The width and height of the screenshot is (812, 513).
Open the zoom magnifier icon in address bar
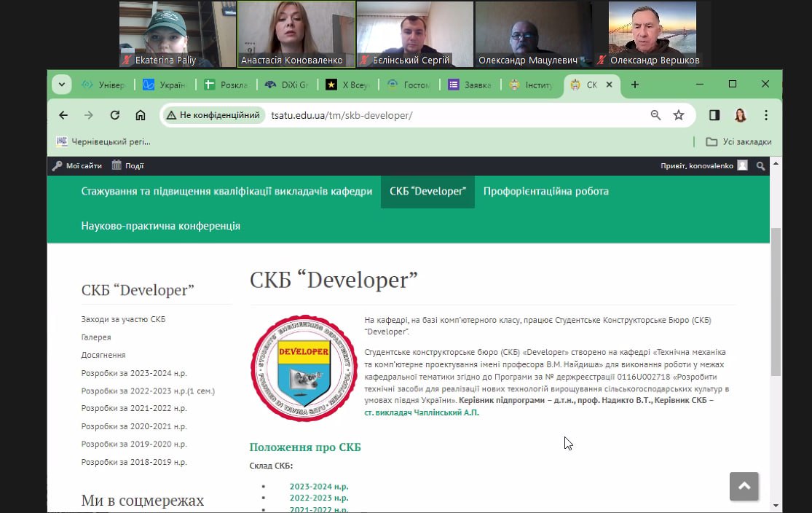pos(655,115)
